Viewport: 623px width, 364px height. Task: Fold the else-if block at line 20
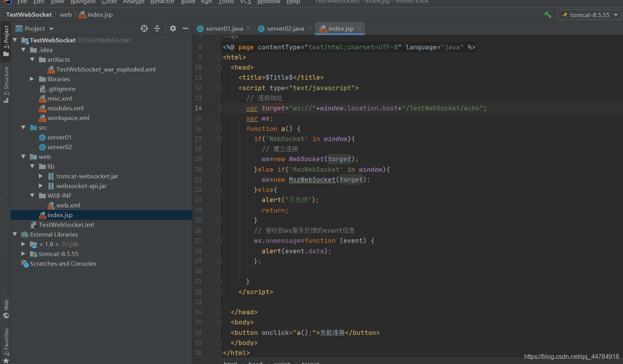pos(219,170)
